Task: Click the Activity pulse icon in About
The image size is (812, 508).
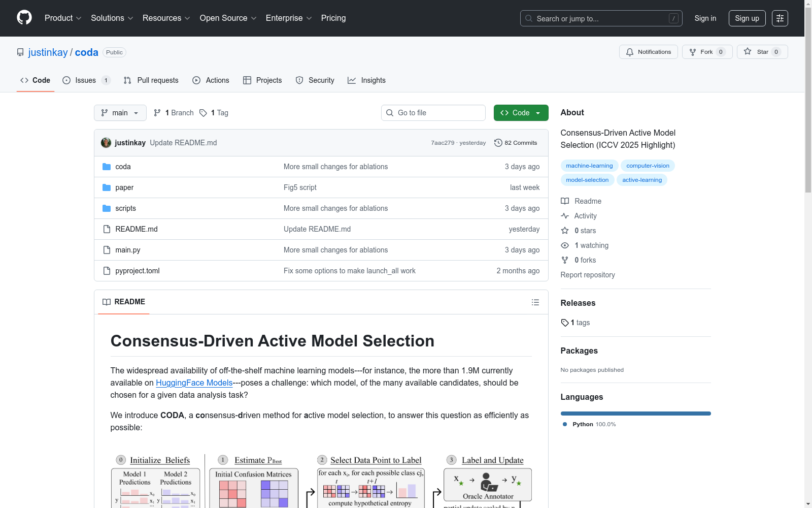Action: coord(565,216)
